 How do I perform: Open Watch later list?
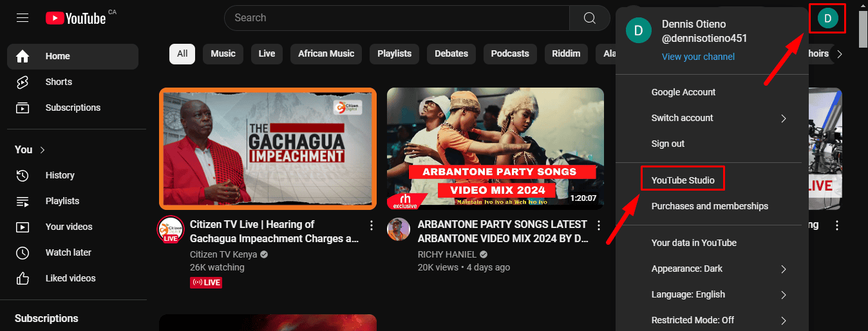click(x=68, y=252)
